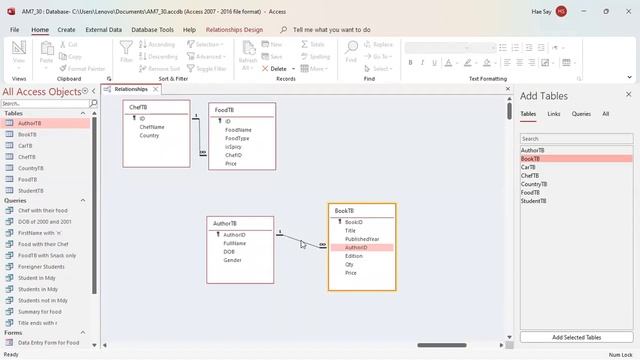Click Descending sort icon
This screenshot has width=640, height=360.
point(142,56)
